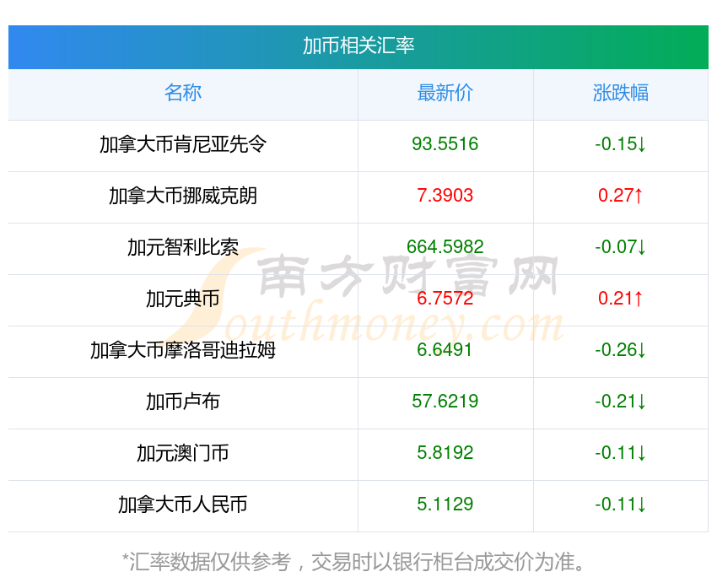The image size is (717, 588).
Task: Click the 涨跌幅 column header
Action: [621, 93]
